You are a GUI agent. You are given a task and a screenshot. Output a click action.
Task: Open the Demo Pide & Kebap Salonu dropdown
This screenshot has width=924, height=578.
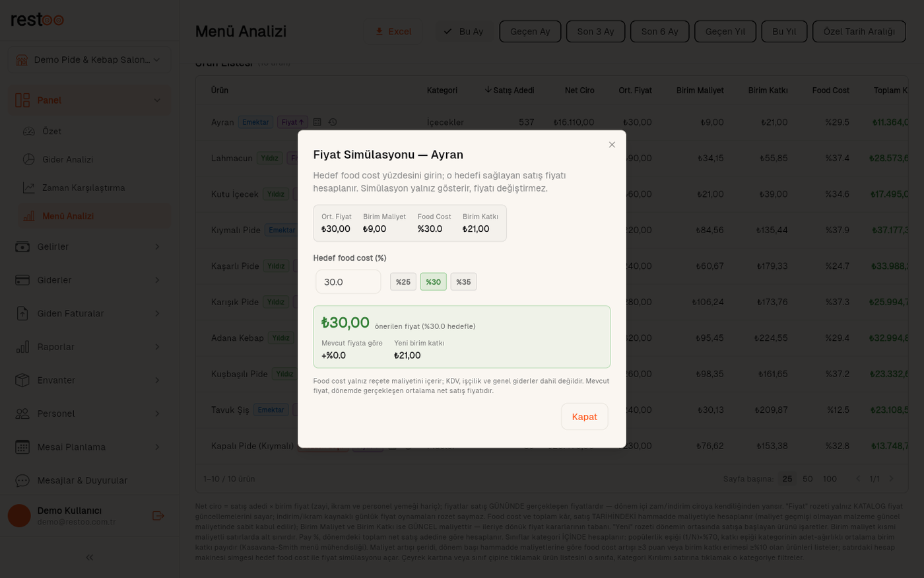pyautogui.click(x=89, y=59)
